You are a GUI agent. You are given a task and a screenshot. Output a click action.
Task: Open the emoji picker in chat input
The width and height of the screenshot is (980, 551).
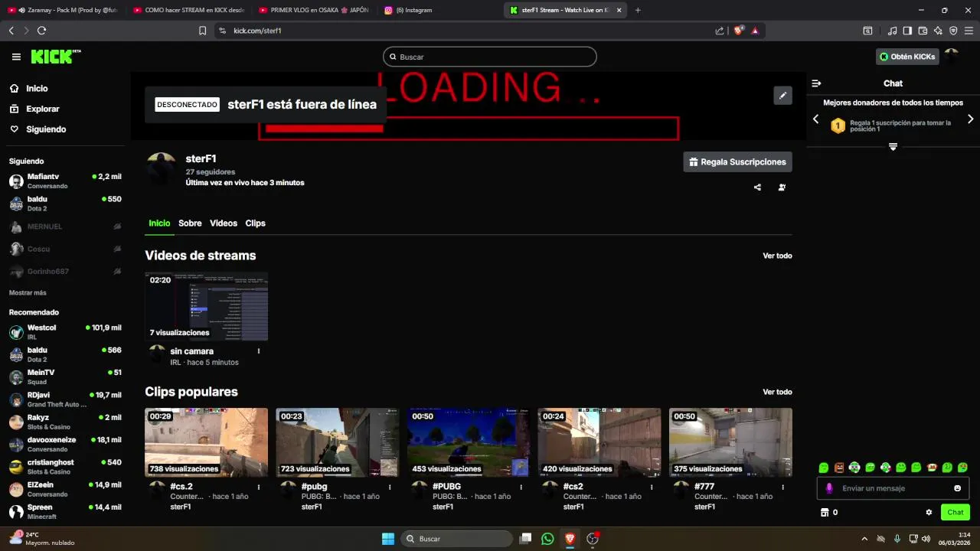(957, 488)
